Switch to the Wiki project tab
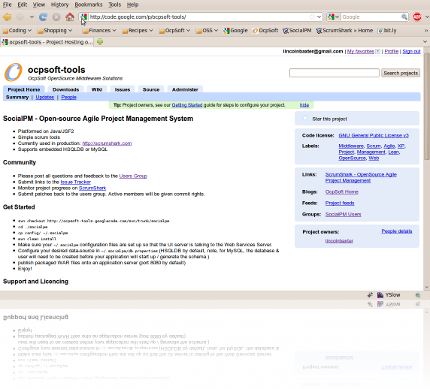The width and height of the screenshot is (430, 389). pyautogui.click(x=97, y=89)
